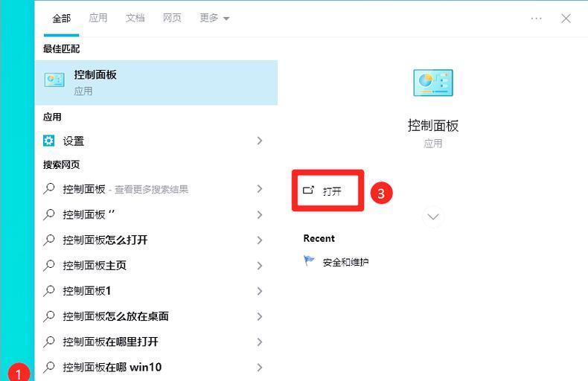Click the search icon beside 控制面板在哪里打开
Screen dimensions: 588x381
pos(48,342)
